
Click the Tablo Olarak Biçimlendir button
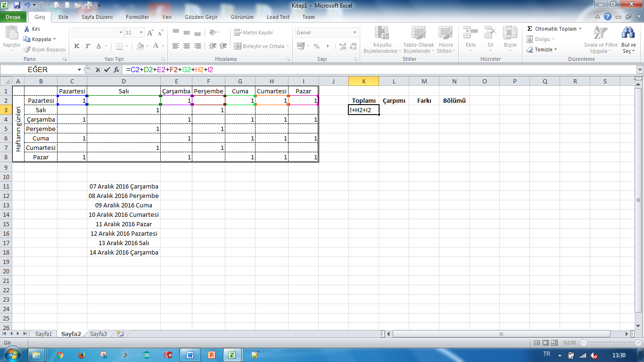click(419, 40)
